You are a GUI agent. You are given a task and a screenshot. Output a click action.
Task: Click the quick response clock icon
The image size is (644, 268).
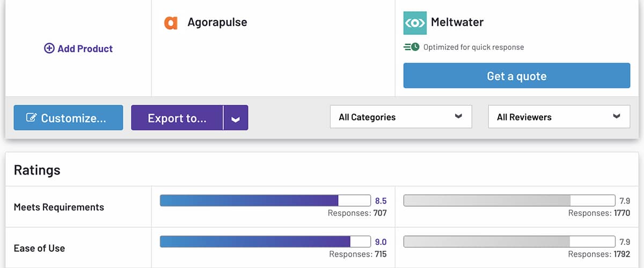click(x=412, y=47)
